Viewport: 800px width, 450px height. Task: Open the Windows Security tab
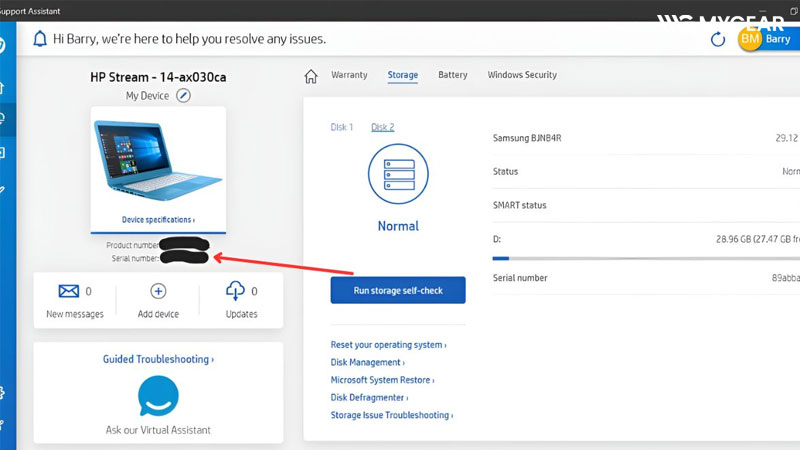(522, 75)
